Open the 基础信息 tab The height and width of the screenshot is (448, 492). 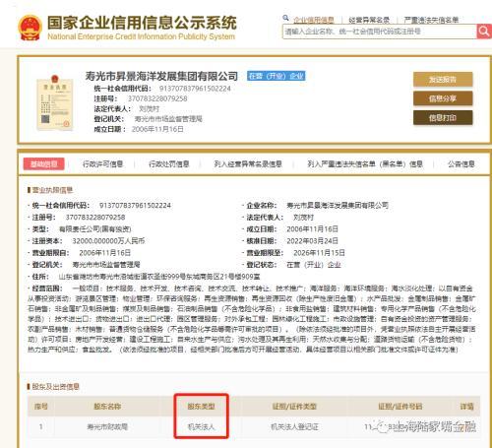point(43,163)
